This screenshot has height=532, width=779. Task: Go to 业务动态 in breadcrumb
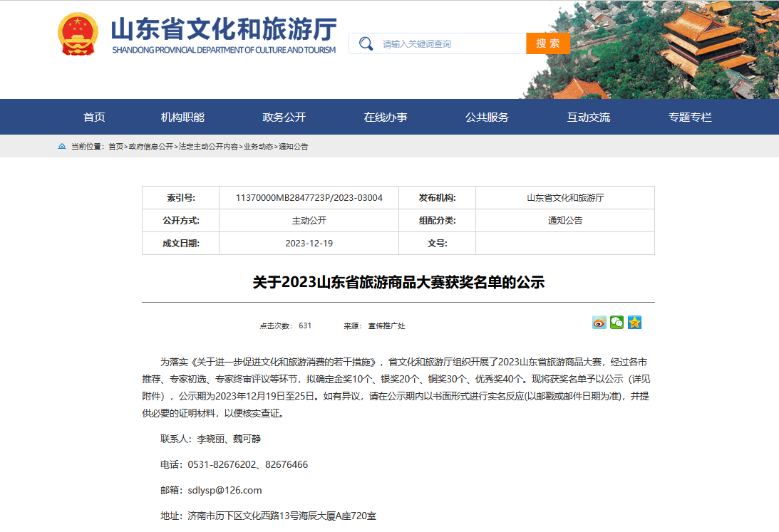(258, 147)
